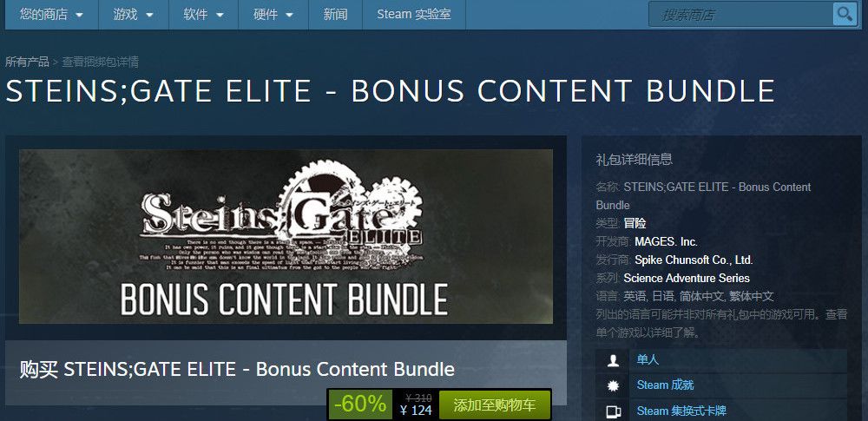Screen dimensions: 868x421
Task: Open Steam 实验室 menu item
Action: pyautogui.click(x=413, y=15)
